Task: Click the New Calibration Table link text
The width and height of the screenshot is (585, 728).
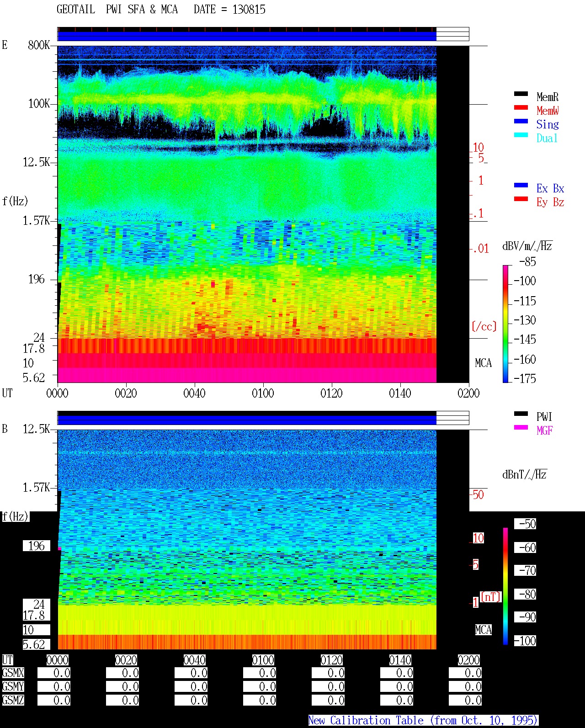Action: coord(423,720)
